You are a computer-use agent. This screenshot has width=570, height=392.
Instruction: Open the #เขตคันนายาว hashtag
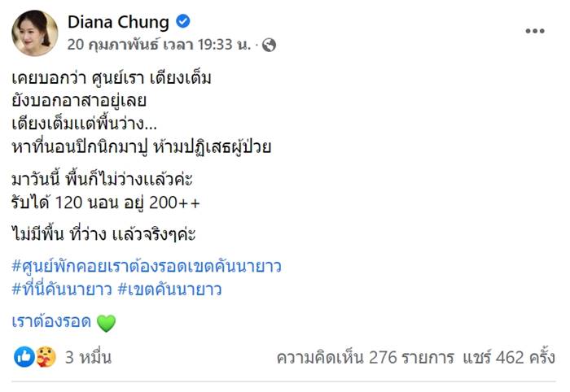coord(170,288)
